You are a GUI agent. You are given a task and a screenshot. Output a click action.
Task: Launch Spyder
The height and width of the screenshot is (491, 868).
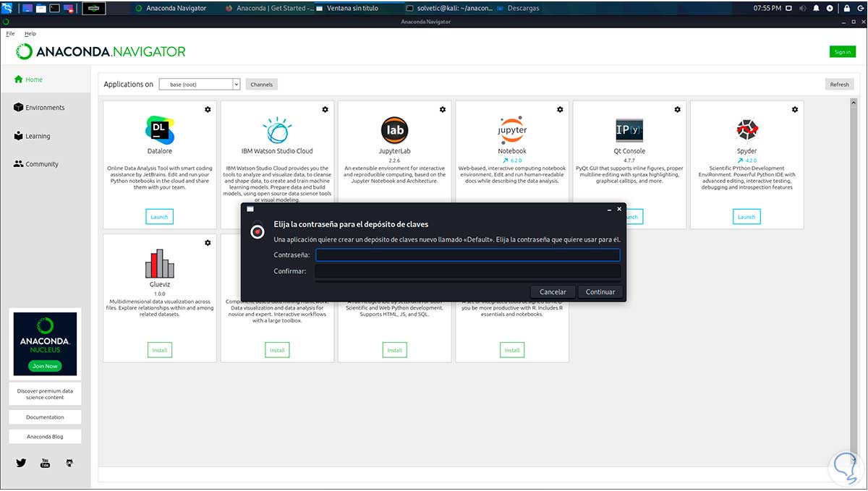click(x=746, y=217)
